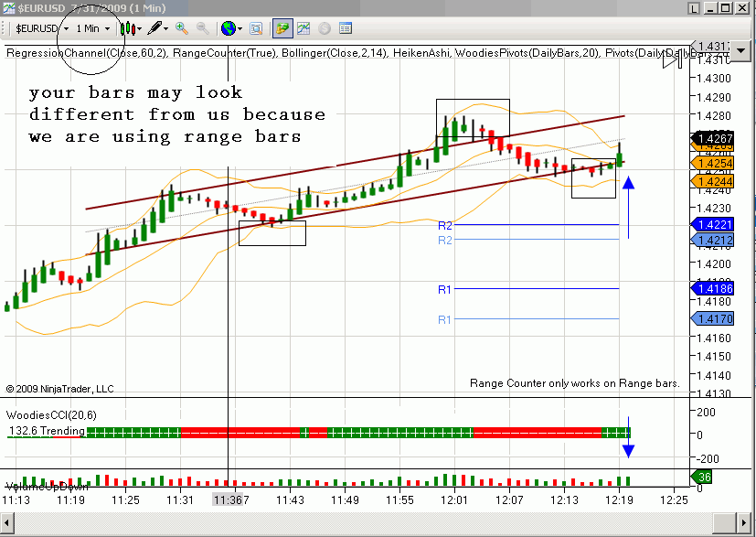The height and width of the screenshot is (537, 756).
Task: Click the dollar coin toolbar icon
Action: click(x=323, y=28)
